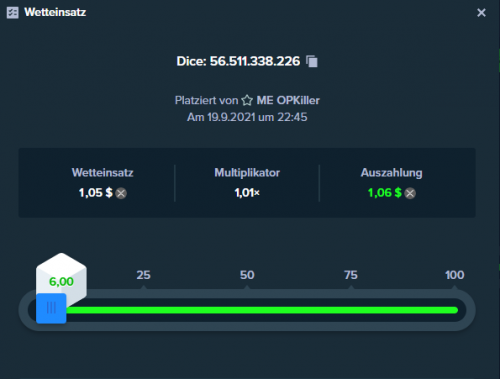Click the Wetteinsatz dialog title

55,12
